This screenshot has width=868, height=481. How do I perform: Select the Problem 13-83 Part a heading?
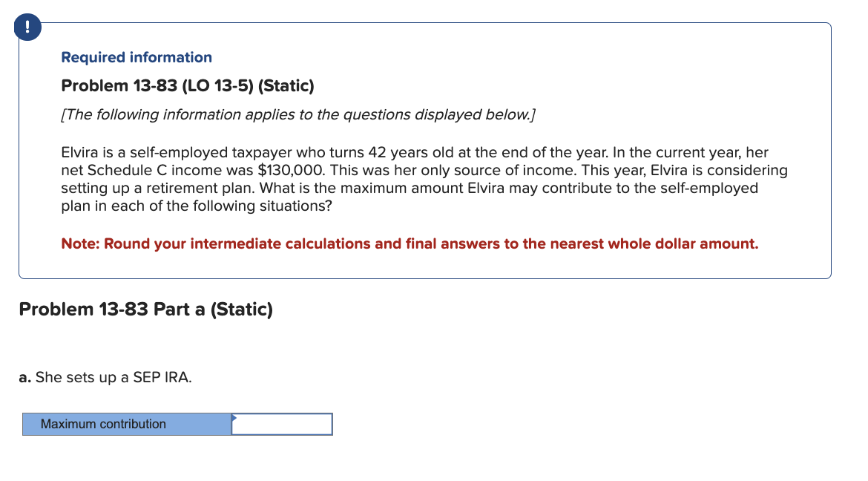(146, 309)
